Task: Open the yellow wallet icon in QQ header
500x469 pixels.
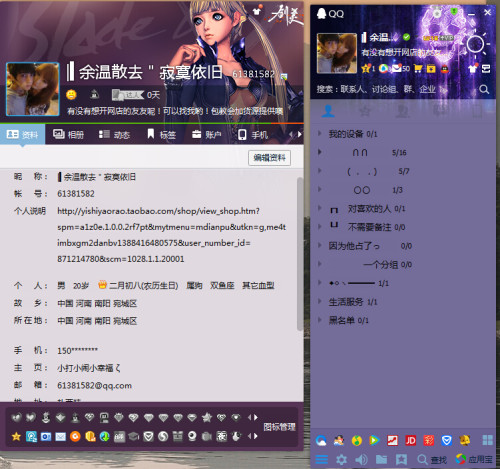Action: (x=431, y=69)
